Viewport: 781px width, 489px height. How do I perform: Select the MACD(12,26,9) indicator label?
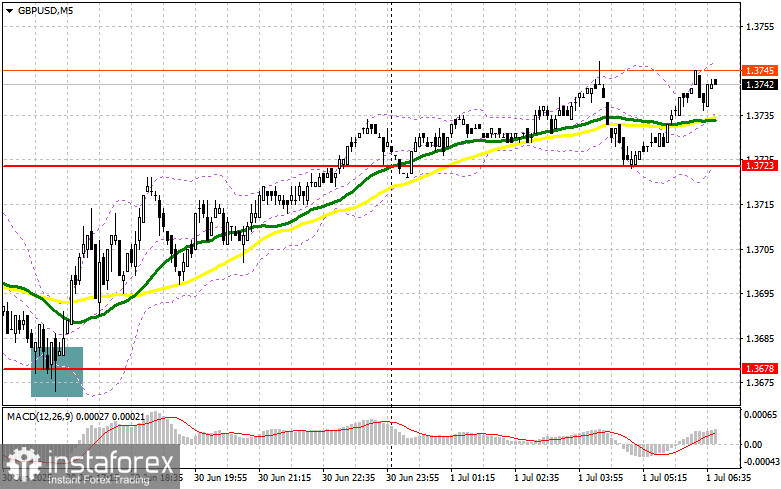click(40, 416)
